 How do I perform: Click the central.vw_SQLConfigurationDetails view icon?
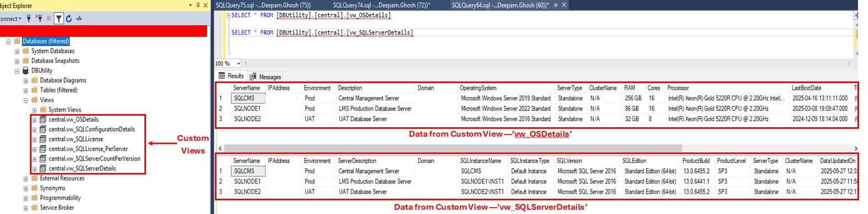43,129
